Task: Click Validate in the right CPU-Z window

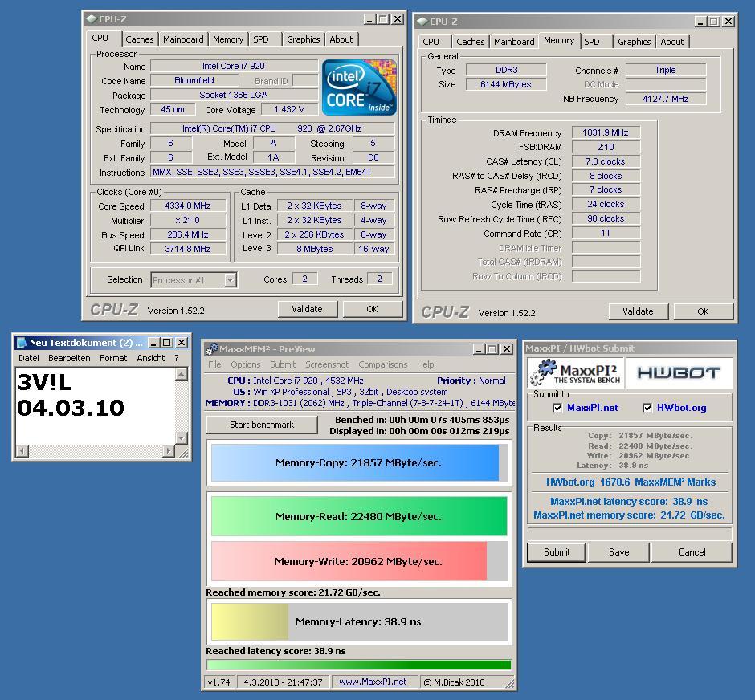Action: pos(638,311)
